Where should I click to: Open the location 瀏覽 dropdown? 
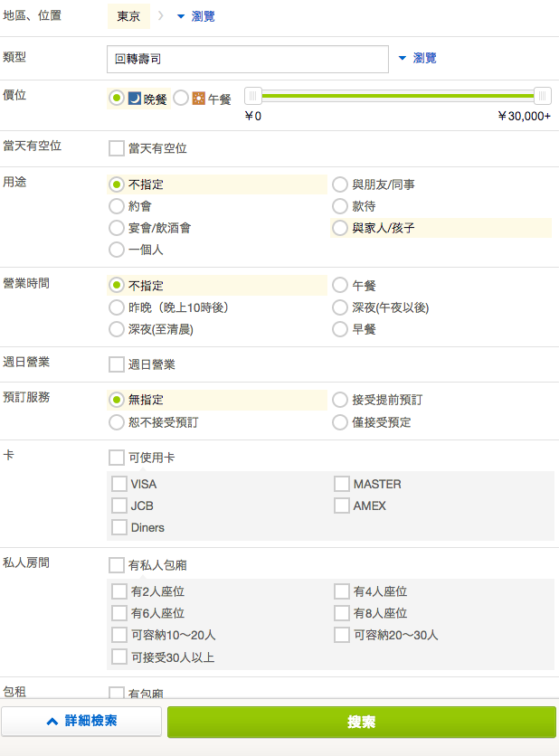(x=195, y=16)
